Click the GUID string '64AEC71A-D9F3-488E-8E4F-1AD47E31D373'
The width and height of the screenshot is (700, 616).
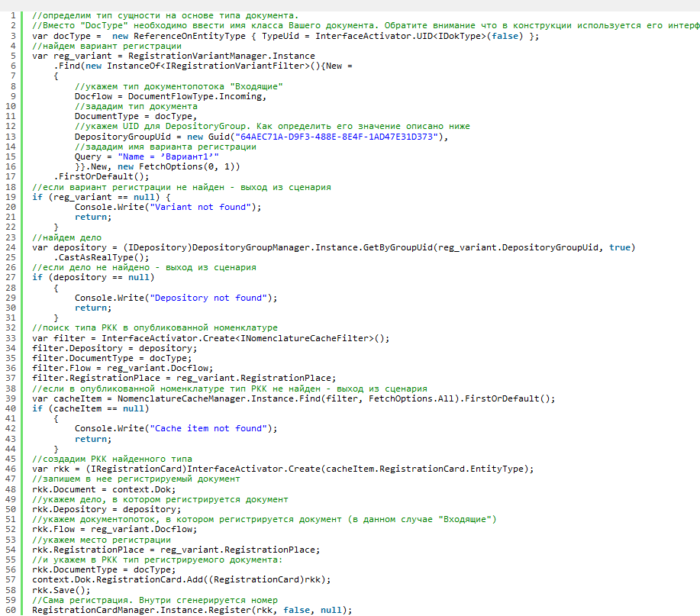point(337,137)
